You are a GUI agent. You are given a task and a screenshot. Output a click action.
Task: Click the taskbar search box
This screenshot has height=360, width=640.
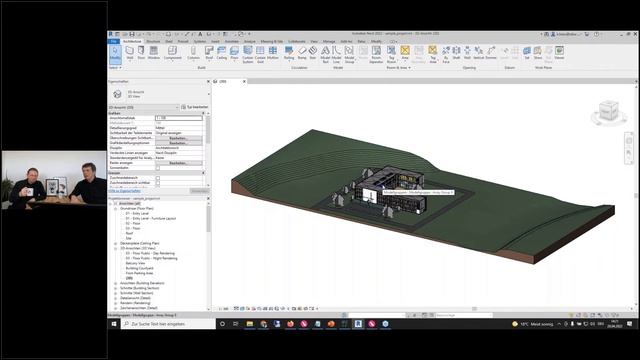pyautogui.click(x=168, y=324)
